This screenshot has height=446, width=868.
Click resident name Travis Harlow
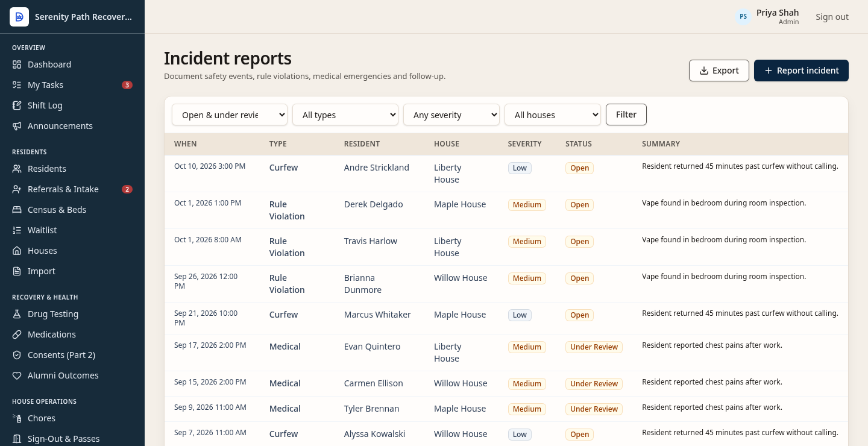(371, 241)
